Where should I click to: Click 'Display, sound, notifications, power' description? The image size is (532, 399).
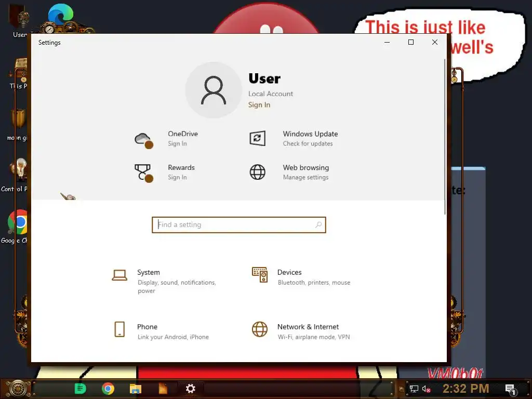[x=177, y=286]
